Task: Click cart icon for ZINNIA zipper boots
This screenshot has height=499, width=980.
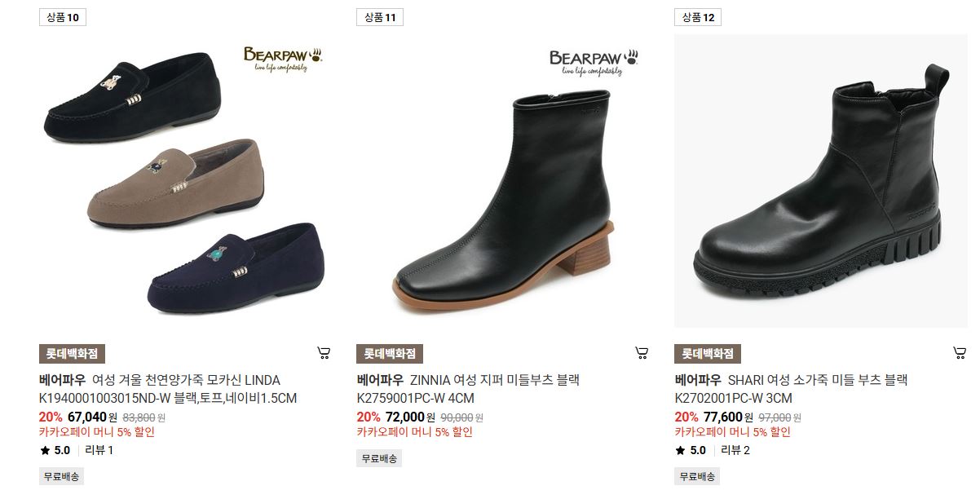Action: pos(642,353)
